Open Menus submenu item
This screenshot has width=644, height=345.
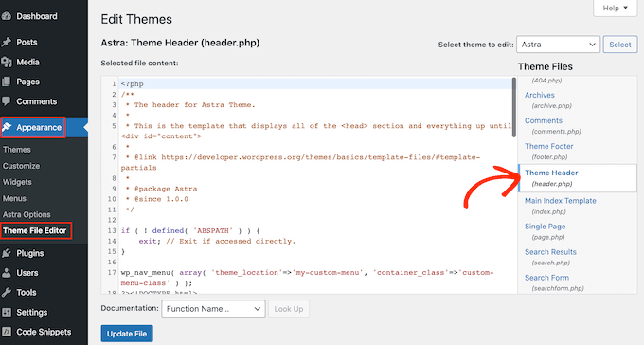pyautogui.click(x=14, y=199)
